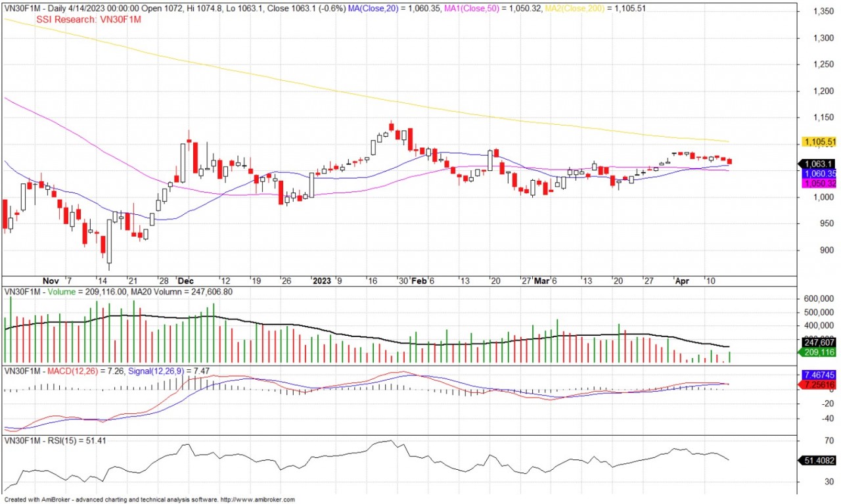Image resolution: width=841 pixels, height=504 pixels.
Task: Click the yellow 1,105.51 price label
Action: (x=819, y=142)
